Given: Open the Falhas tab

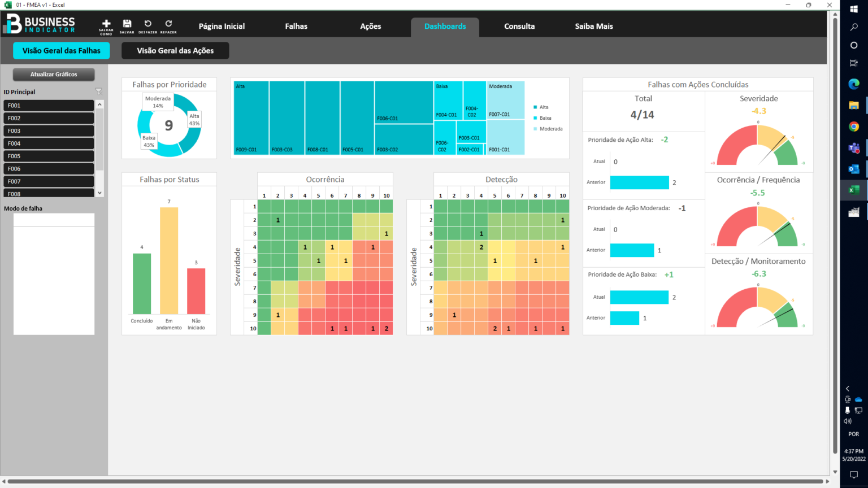Looking at the screenshot, I should coord(296,27).
